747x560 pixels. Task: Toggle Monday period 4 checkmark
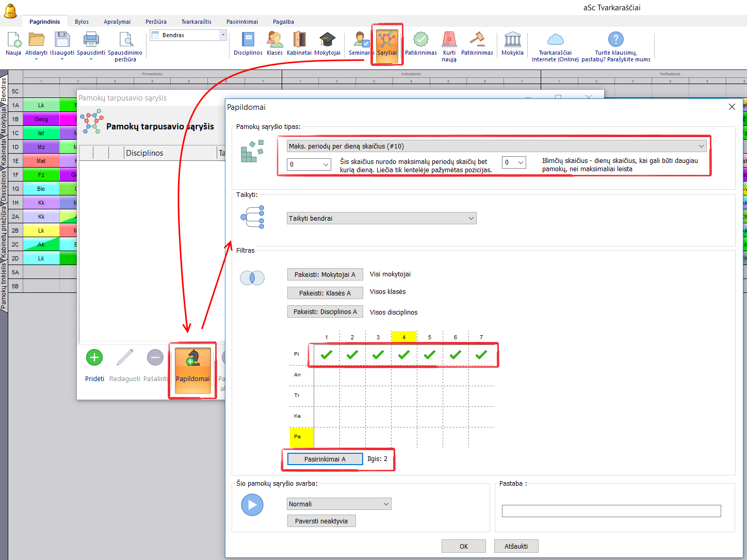pyautogui.click(x=404, y=355)
